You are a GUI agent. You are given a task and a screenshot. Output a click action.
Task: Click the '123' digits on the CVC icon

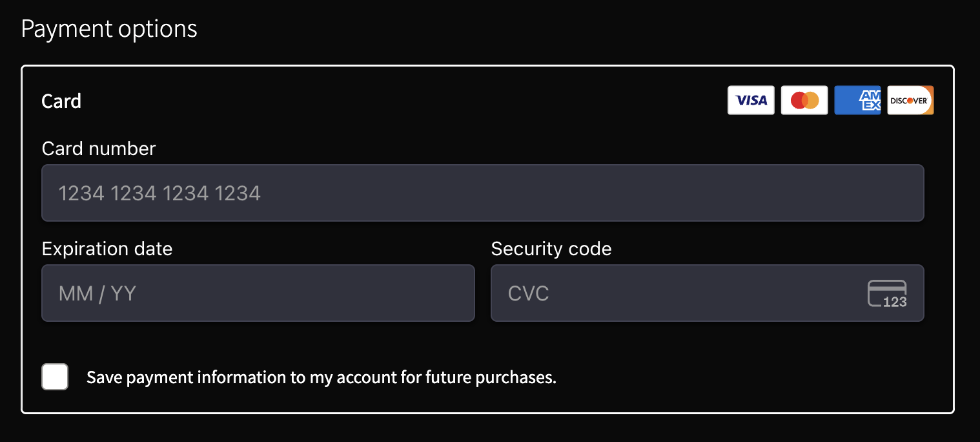pos(895,302)
